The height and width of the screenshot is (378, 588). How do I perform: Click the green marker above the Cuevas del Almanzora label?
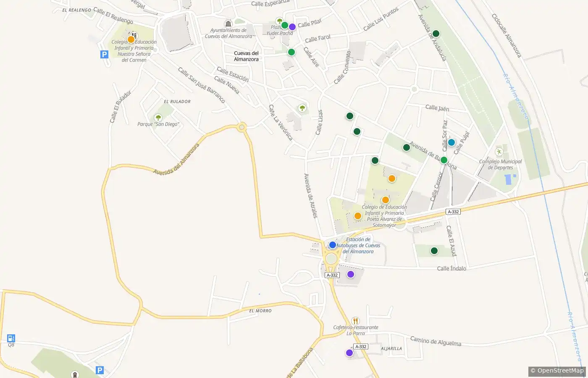coord(291,52)
